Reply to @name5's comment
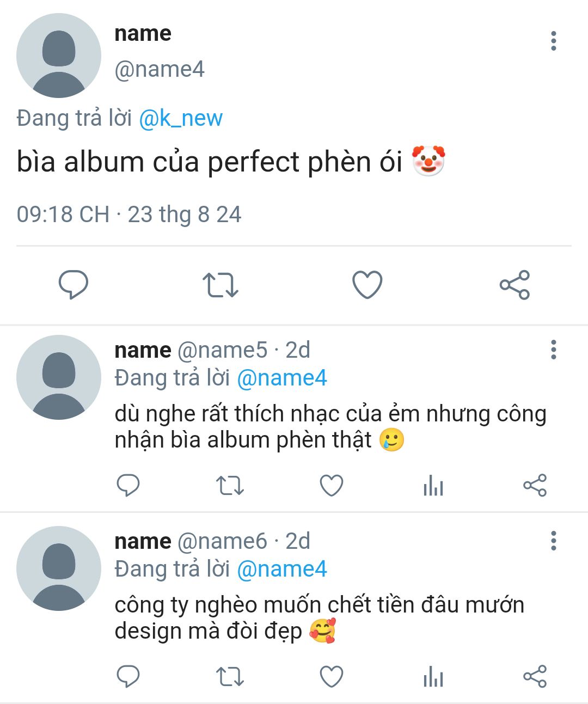This screenshot has width=588, height=704. tap(128, 485)
